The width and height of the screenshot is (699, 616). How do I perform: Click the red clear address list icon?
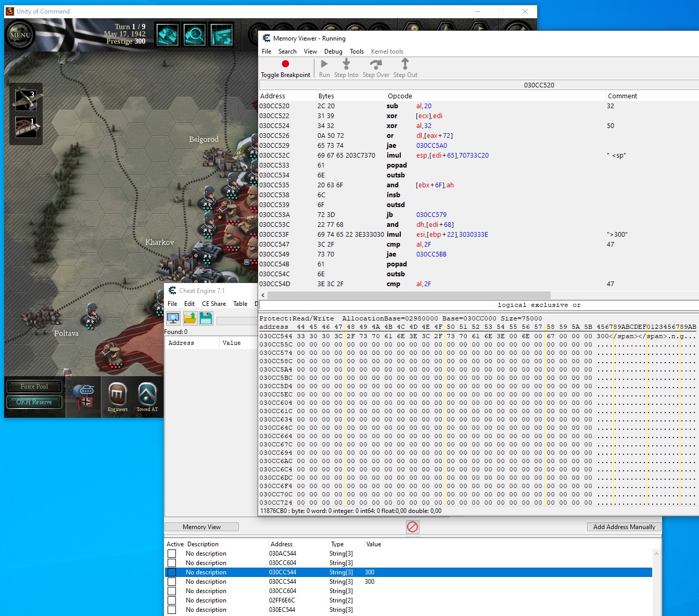click(x=412, y=527)
